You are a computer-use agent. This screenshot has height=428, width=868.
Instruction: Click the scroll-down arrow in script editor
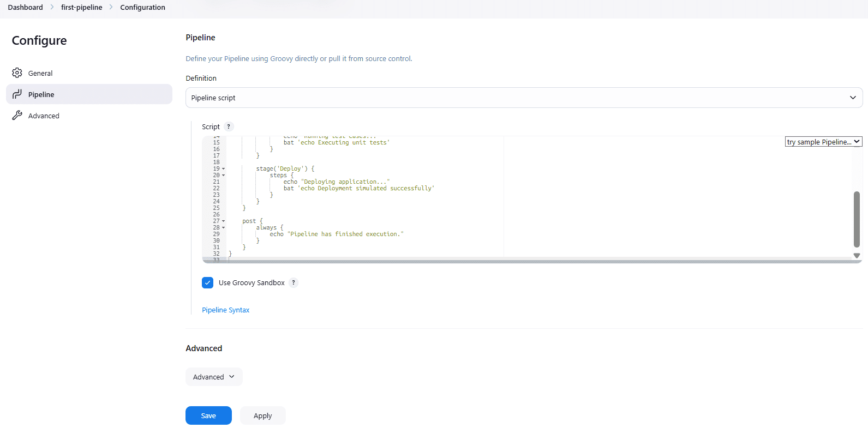coord(857,256)
